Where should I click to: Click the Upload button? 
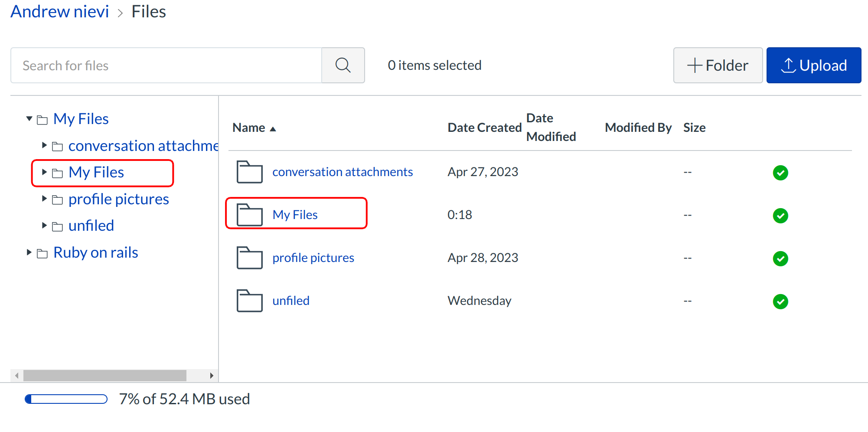coord(813,65)
